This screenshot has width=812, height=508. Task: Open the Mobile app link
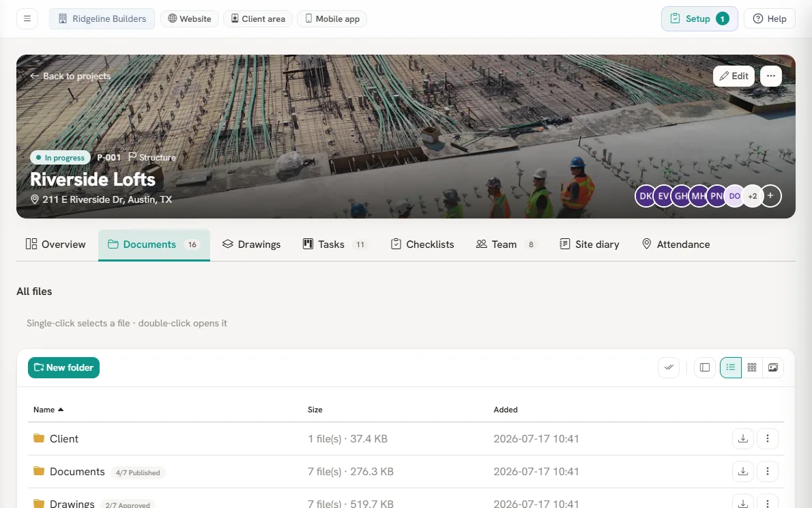332,18
